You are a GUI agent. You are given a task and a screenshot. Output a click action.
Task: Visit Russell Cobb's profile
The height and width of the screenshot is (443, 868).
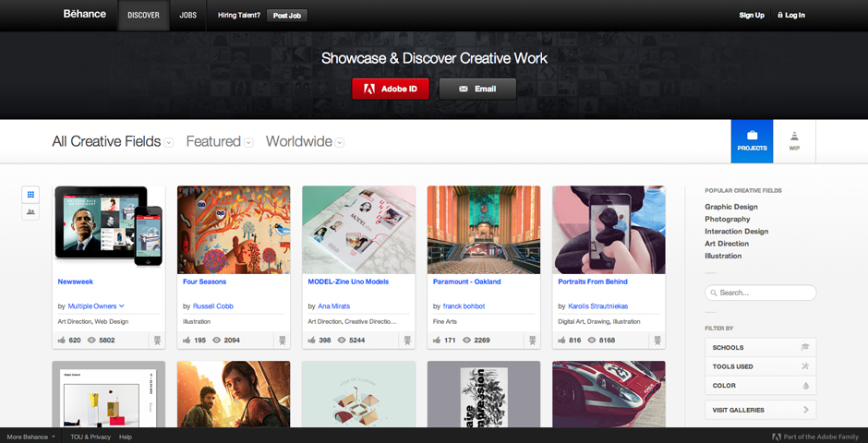coord(213,305)
